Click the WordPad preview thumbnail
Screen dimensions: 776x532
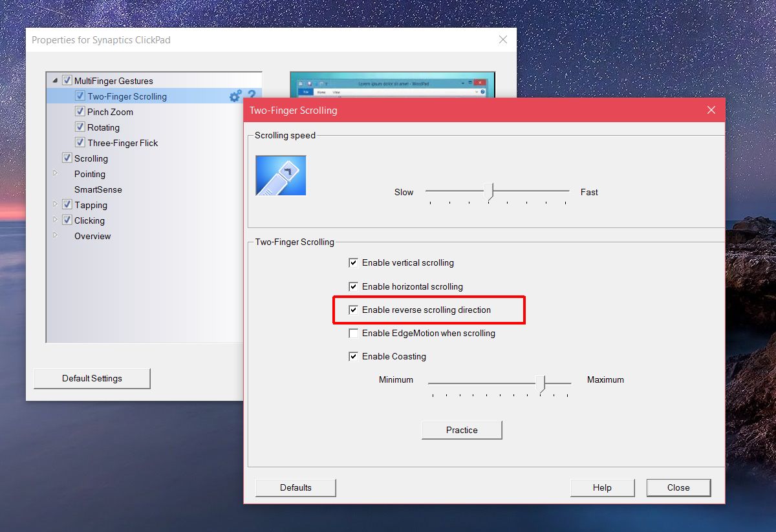(x=391, y=84)
